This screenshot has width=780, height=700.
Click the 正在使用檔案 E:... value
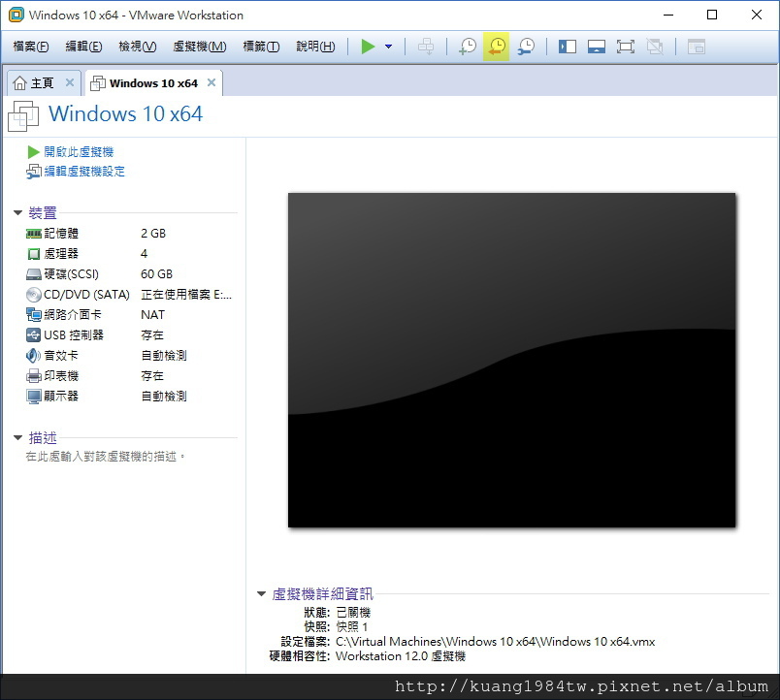186,295
